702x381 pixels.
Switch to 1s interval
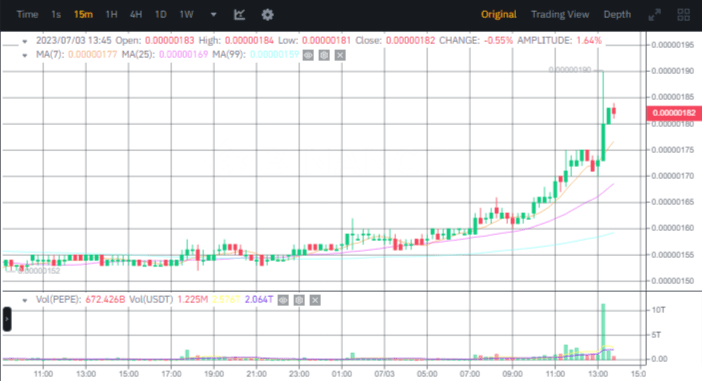56,14
